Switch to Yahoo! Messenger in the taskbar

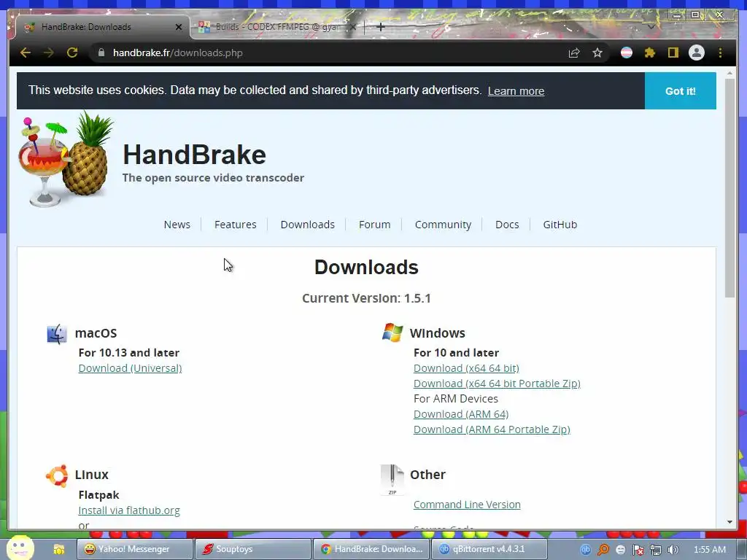[x=135, y=549]
